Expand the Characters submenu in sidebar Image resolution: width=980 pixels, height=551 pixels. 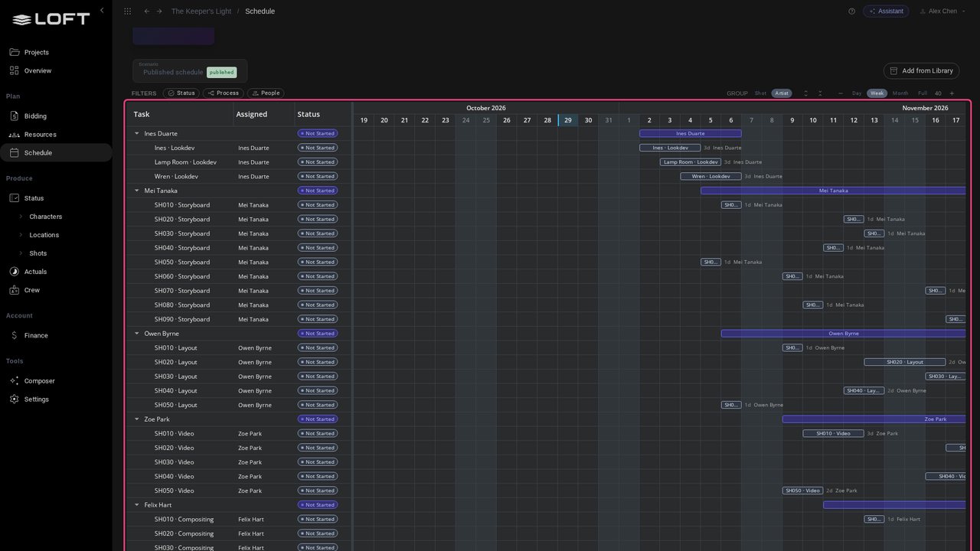pos(21,217)
